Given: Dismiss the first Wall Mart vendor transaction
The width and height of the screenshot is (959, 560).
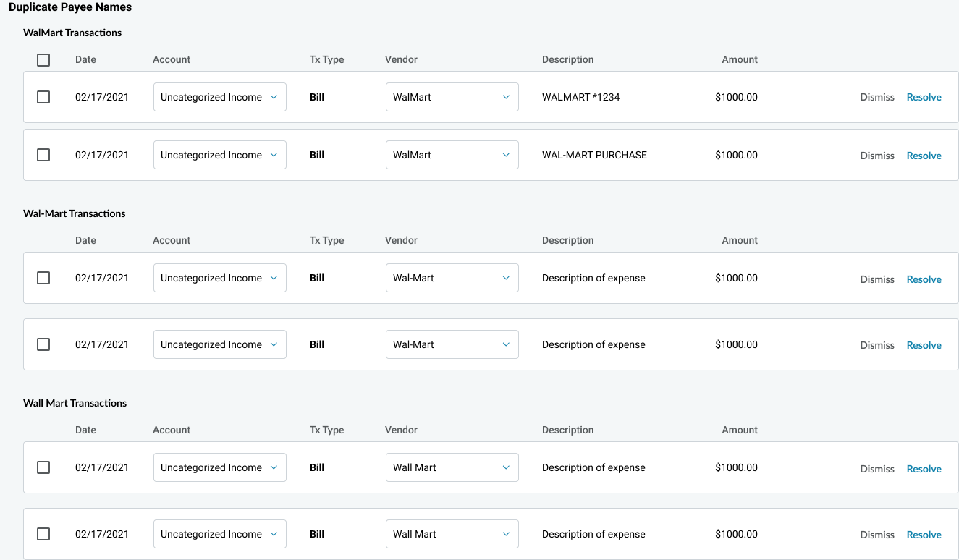Looking at the screenshot, I should pyautogui.click(x=877, y=469).
